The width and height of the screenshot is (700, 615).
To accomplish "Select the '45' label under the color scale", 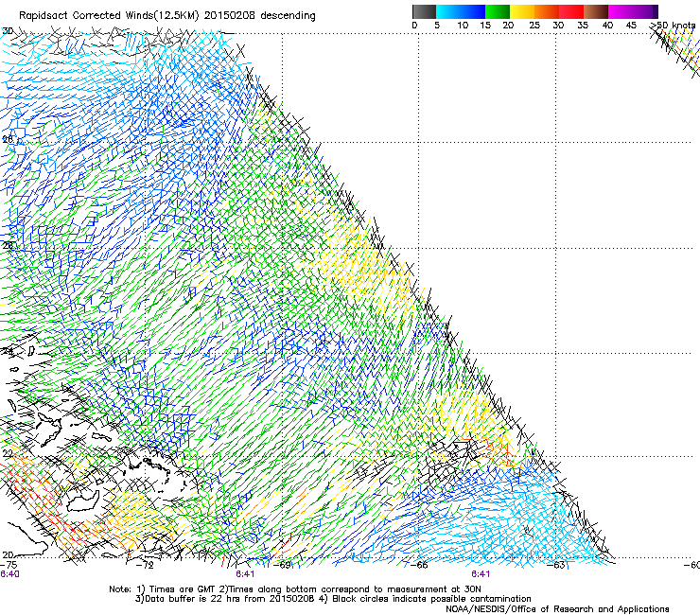I will click(x=631, y=25).
